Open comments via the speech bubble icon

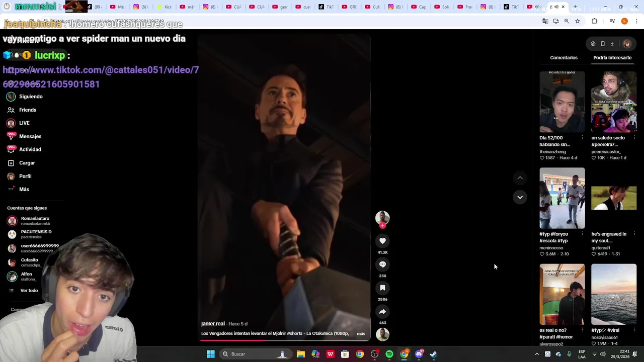pyautogui.click(x=382, y=264)
